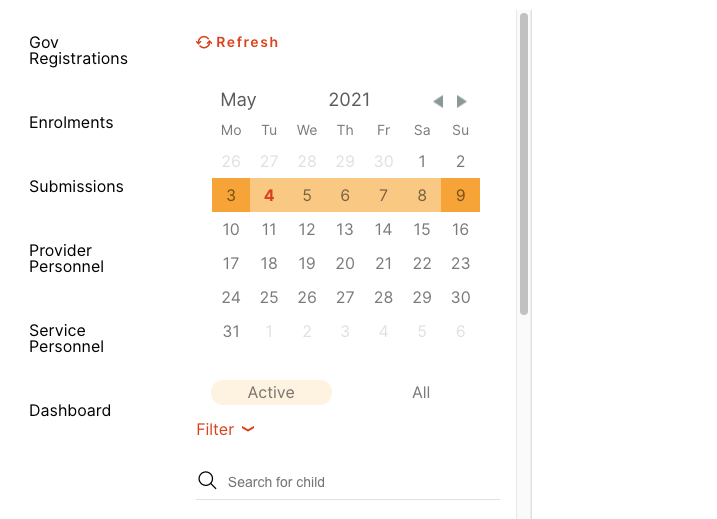Viewport: 717px width, 519px height.
Task: Open the Submissions page
Action: tap(76, 186)
